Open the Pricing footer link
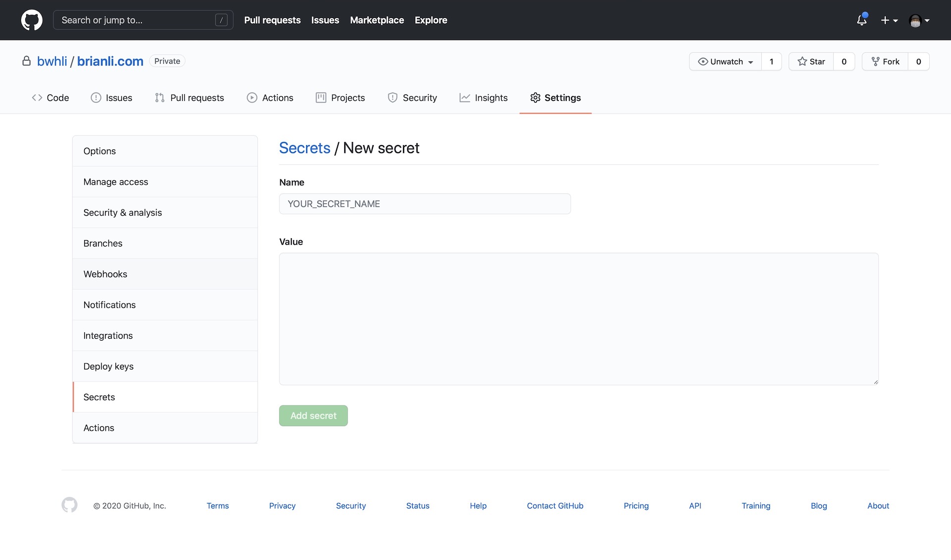This screenshot has width=951, height=560. point(636,506)
